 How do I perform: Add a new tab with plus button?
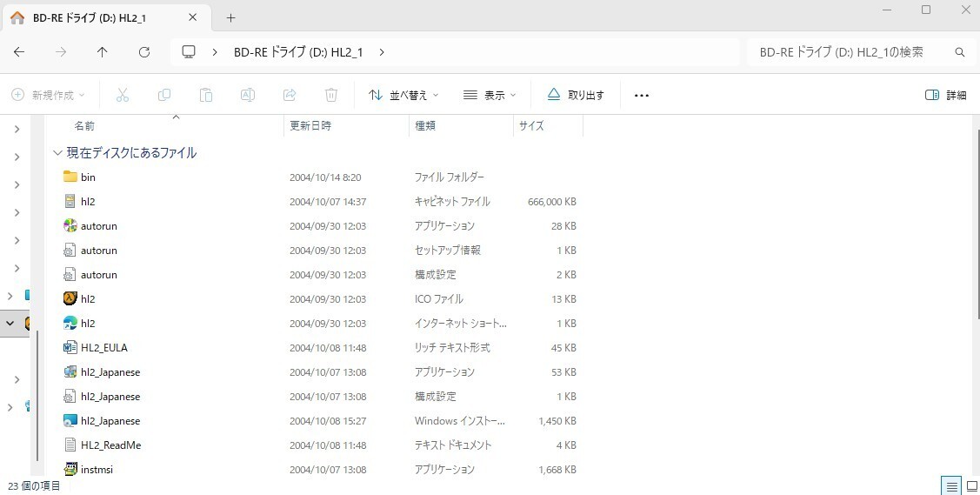[x=230, y=18]
